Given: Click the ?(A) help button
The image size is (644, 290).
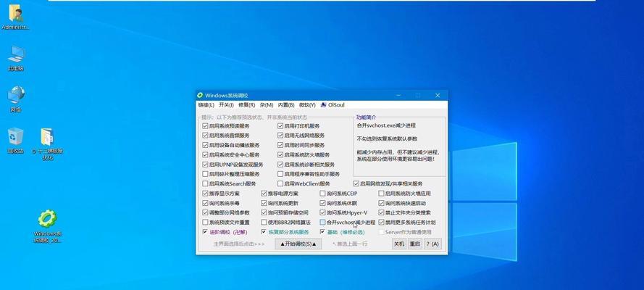Looking at the screenshot, I should (x=432, y=244).
